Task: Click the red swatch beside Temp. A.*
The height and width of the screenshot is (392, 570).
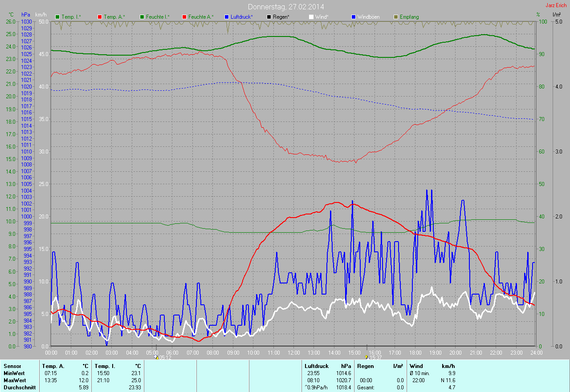Action: (x=99, y=17)
